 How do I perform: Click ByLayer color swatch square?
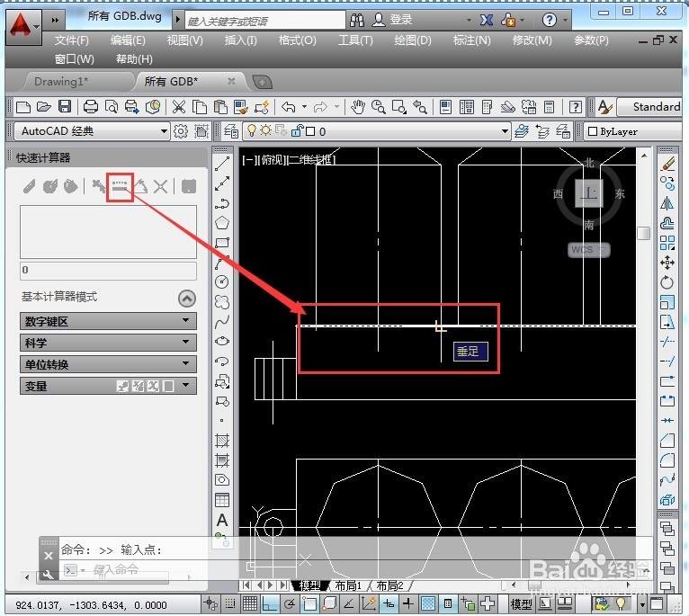[593, 131]
